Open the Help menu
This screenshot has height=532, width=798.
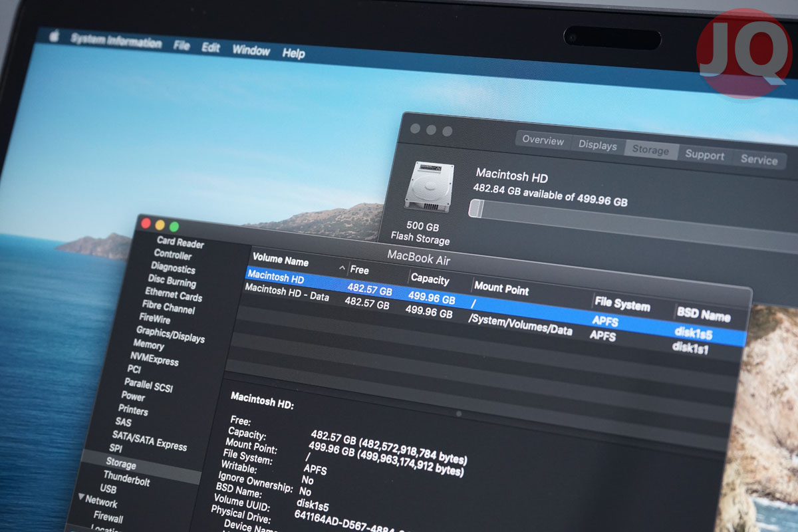tap(293, 53)
